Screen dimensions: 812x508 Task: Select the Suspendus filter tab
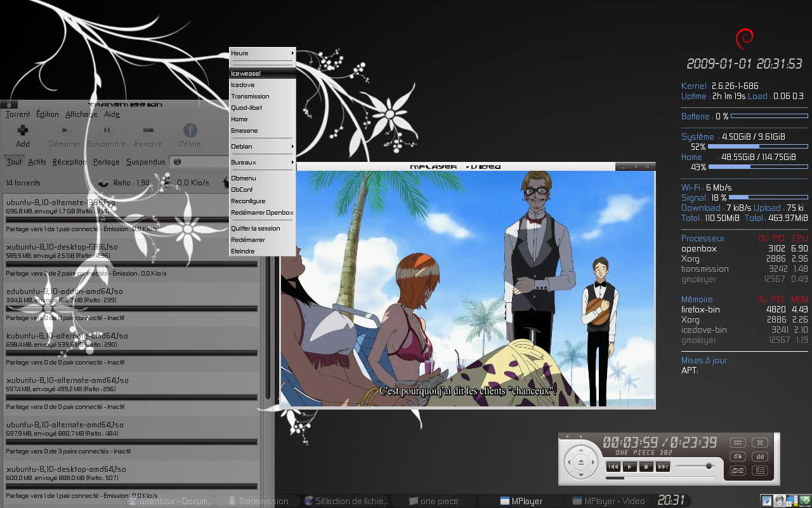pyautogui.click(x=145, y=162)
